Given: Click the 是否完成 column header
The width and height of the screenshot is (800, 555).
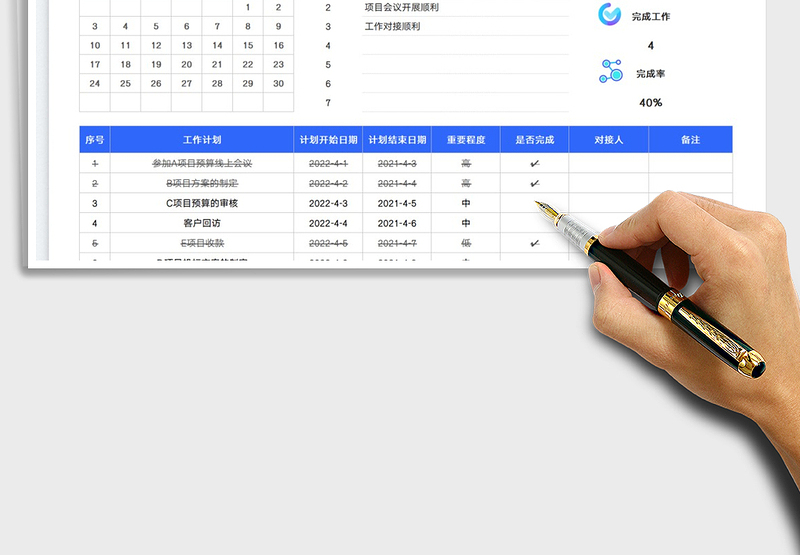Looking at the screenshot, I should (534, 140).
